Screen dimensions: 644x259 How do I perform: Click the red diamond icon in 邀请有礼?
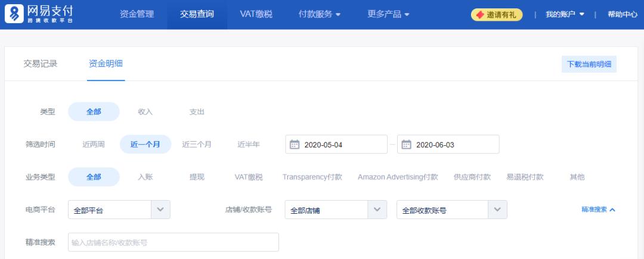tap(479, 15)
